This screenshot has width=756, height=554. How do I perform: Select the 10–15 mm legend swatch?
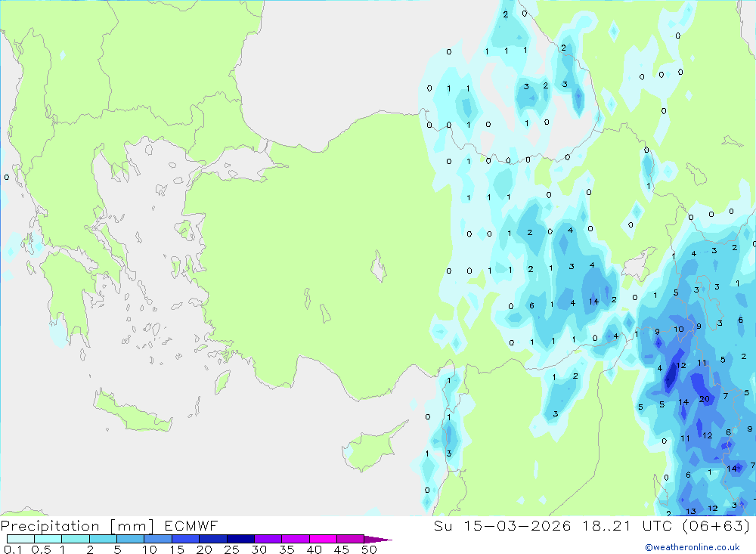[158, 539]
